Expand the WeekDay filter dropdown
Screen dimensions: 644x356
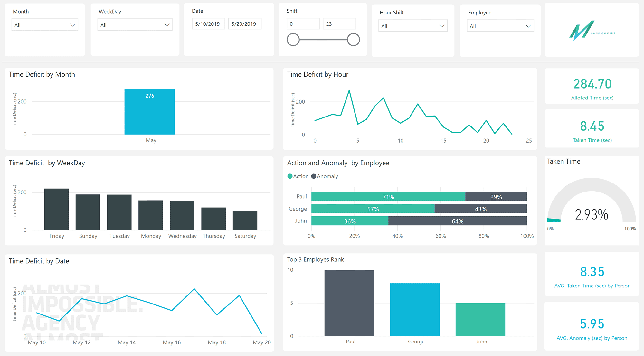(135, 25)
